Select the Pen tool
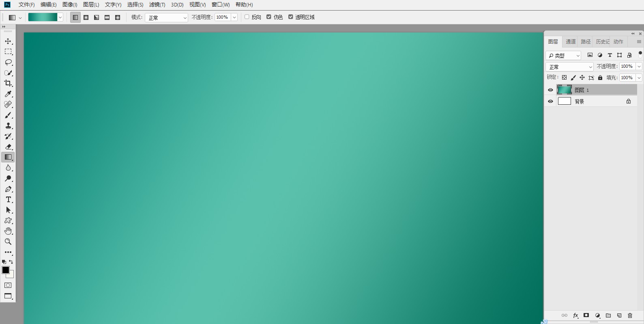 (x=8, y=189)
